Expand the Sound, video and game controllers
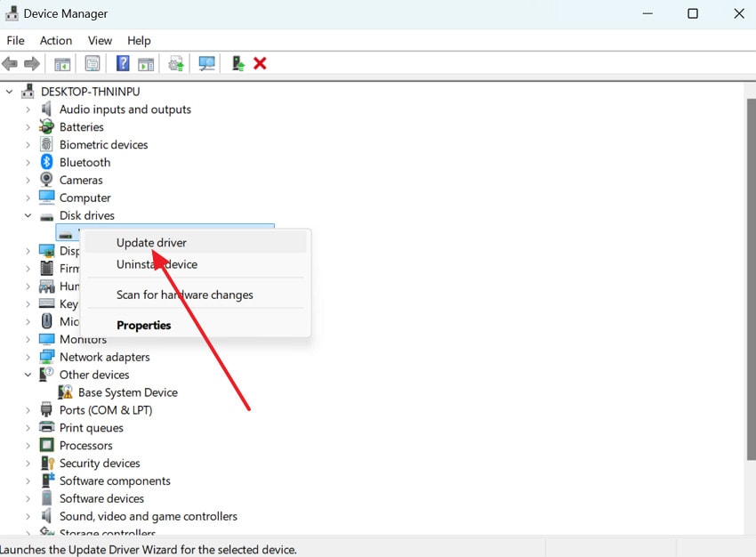The width and height of the screenshot is (756, 557). point(28,516)
